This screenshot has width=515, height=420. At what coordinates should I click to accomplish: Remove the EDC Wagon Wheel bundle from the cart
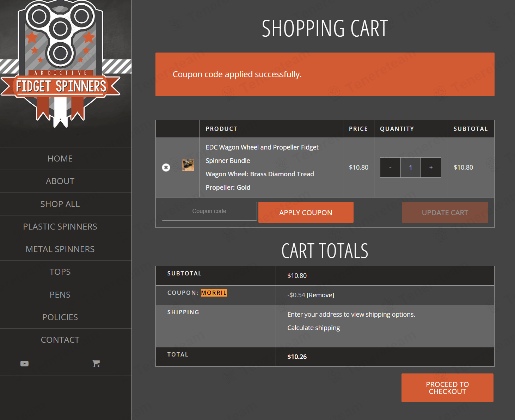click(x=166, y=168)
